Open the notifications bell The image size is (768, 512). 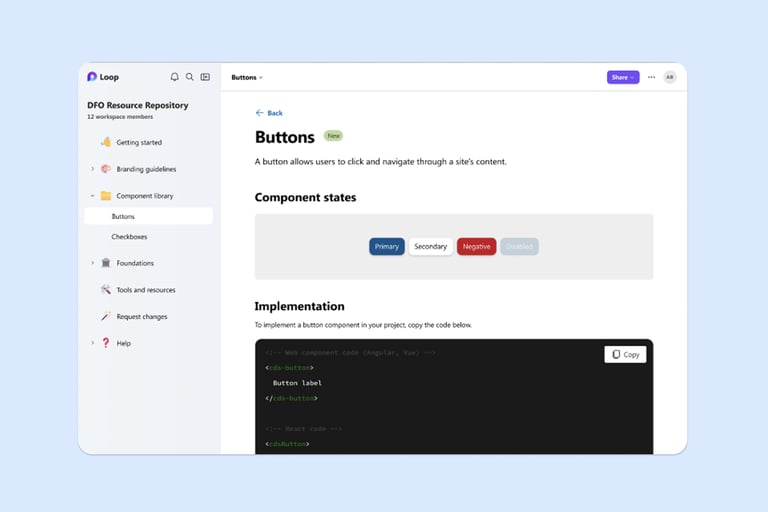(x=174, y=77)
